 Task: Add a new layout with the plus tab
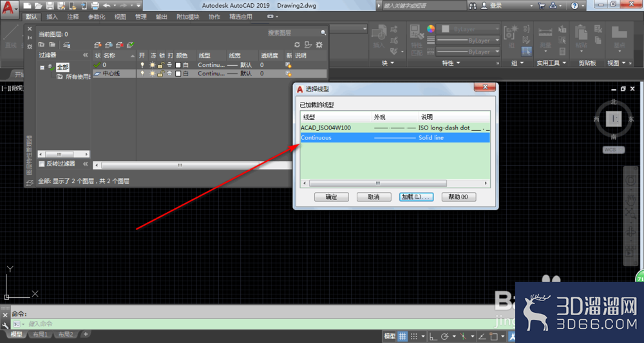(x=86, y=335)
